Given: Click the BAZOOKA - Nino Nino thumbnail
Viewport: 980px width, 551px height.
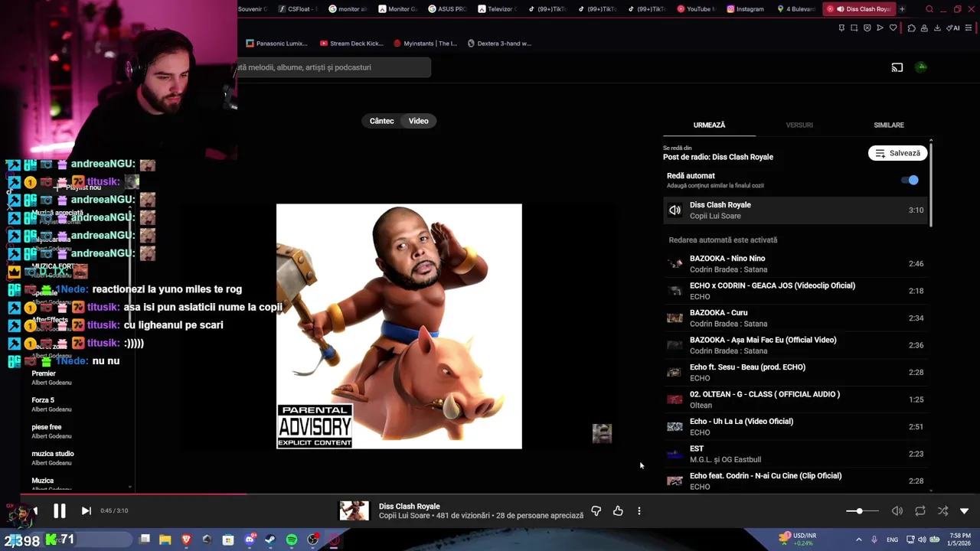Looking at the screenshot, I should pos(675,263).
